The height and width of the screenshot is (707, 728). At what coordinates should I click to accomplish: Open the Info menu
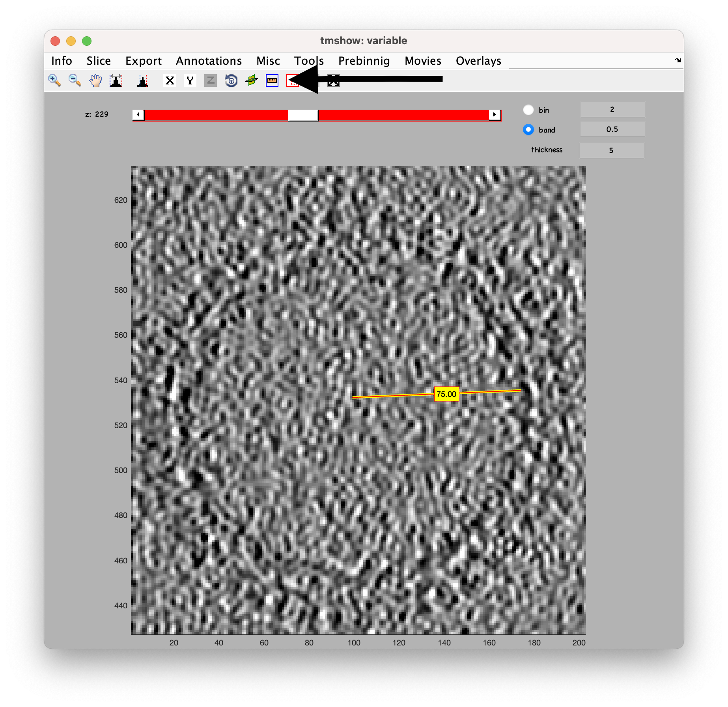click(62, 61)
